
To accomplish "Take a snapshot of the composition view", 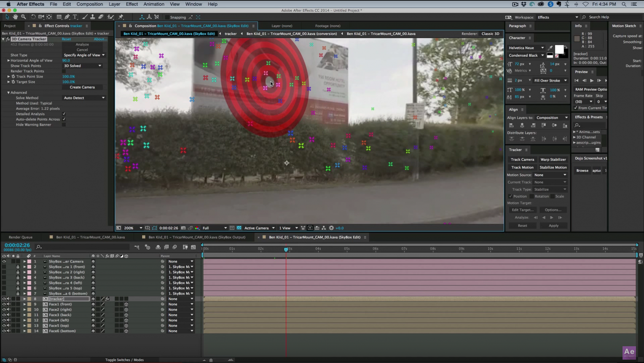I will click(x=184, y=228).
